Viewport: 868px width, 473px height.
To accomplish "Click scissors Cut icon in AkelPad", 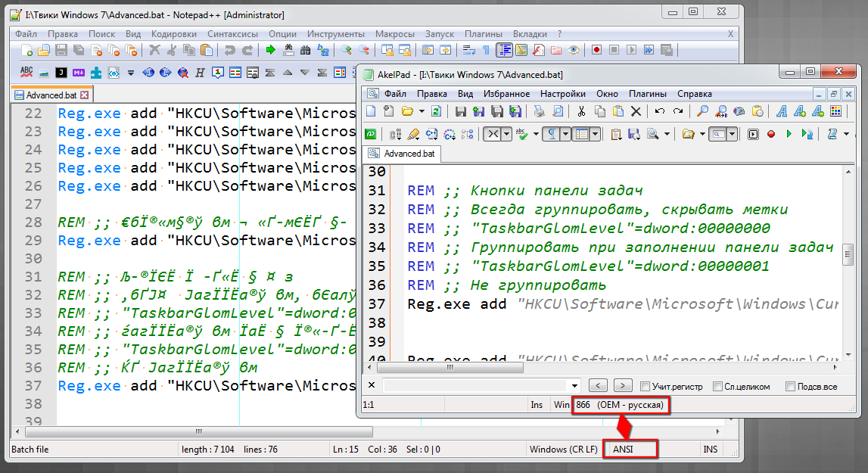I will [581, 111].
